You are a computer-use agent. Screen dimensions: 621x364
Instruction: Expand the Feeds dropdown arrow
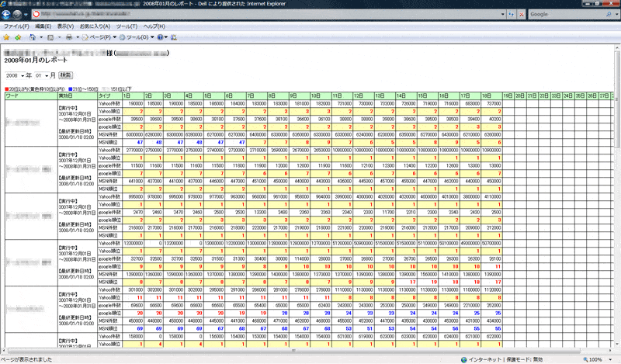tap(59, 37)
